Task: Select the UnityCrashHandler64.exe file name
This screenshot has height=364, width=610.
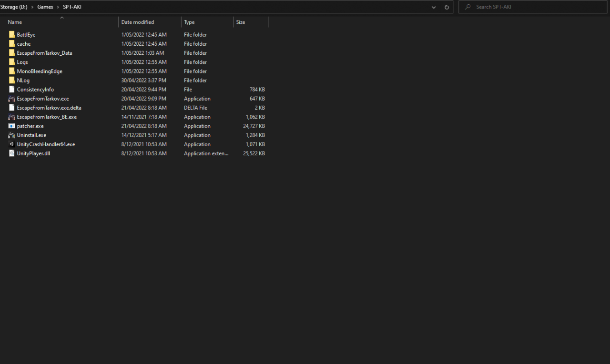Action: pyautogui.click(x=46, y=144)
